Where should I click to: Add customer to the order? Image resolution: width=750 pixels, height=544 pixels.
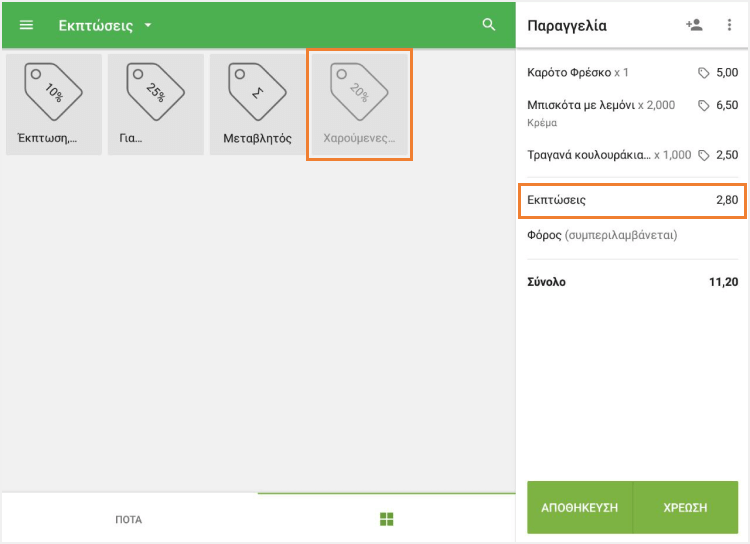694,25
